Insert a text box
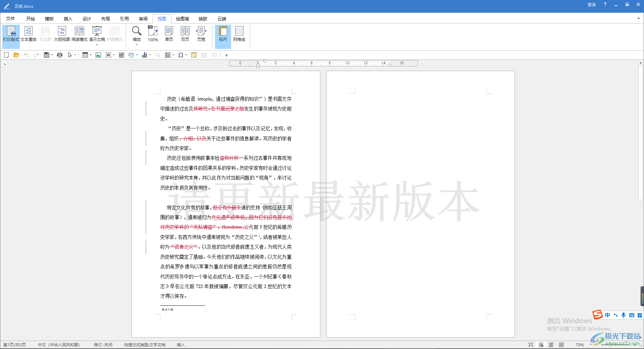 (168, 55)
